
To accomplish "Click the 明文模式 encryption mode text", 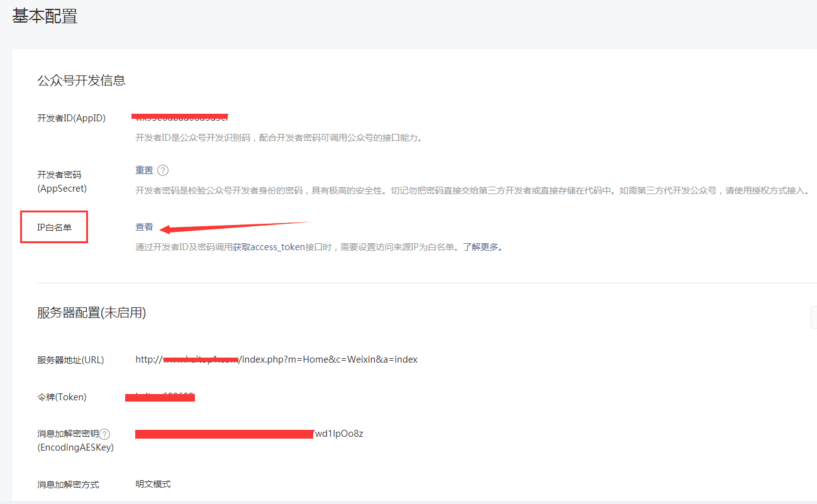I will 153,484.
